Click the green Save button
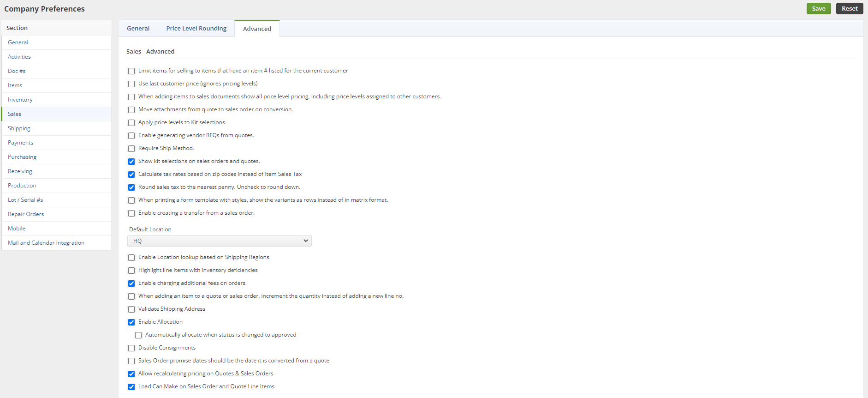The width and height of the screenshot is (868, 398). tap(818, 8)
